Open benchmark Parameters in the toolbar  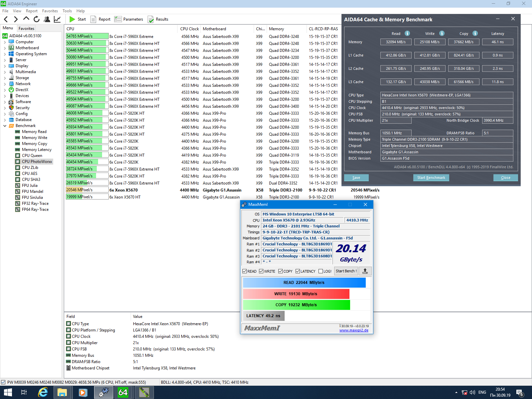pos(129,19)
